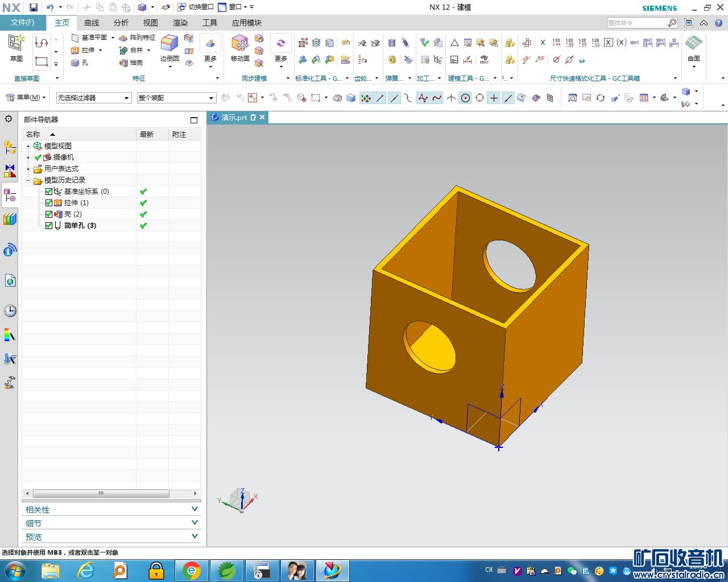Open the 文件(F) menu
Screen dimensions: 728x582
(22, 23)
